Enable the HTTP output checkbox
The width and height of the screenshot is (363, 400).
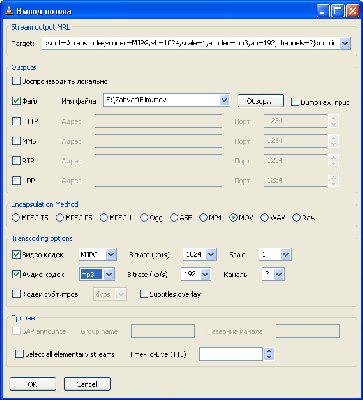click(x=16, y=121)
